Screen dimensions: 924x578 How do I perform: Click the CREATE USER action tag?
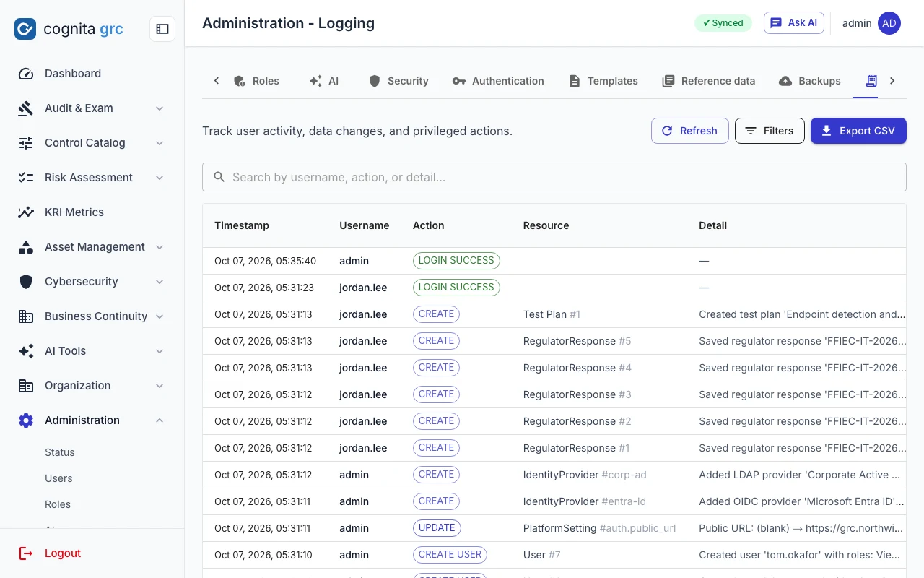click(x=450, y=555)
